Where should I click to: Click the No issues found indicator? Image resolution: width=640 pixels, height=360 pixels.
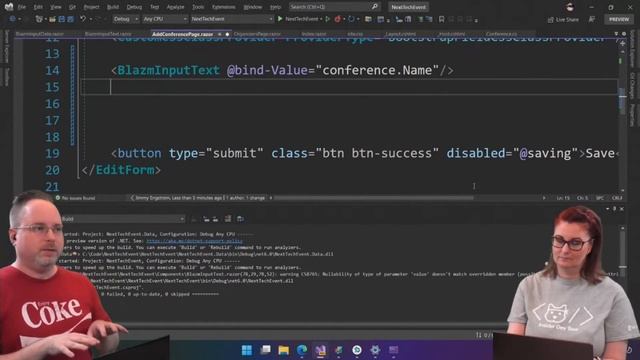(x=75, y=198)
